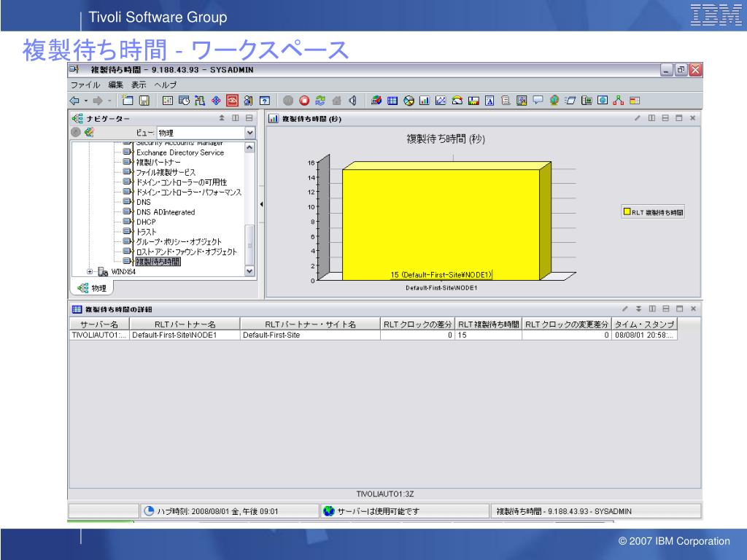The width and height of the screenshot is (747, 560).
Task: Split the chart panel vertically
Action: (x=651, y=118)
